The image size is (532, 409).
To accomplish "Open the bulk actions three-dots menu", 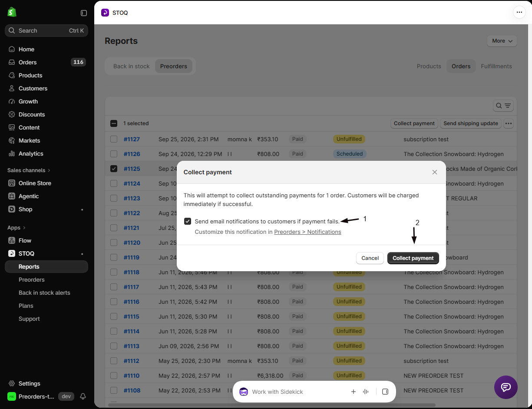I will pyautogui.click(x=509, y=123).
